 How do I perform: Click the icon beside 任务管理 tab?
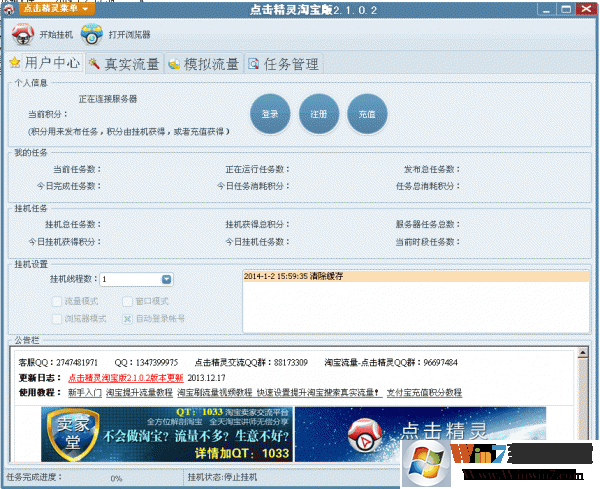[253, 64]
